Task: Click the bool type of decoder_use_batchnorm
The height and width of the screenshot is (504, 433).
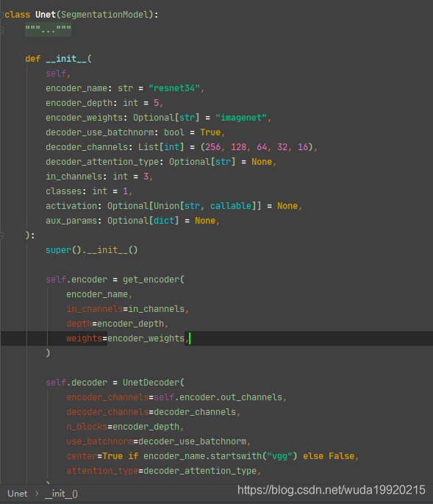Action: coord(174,132)
